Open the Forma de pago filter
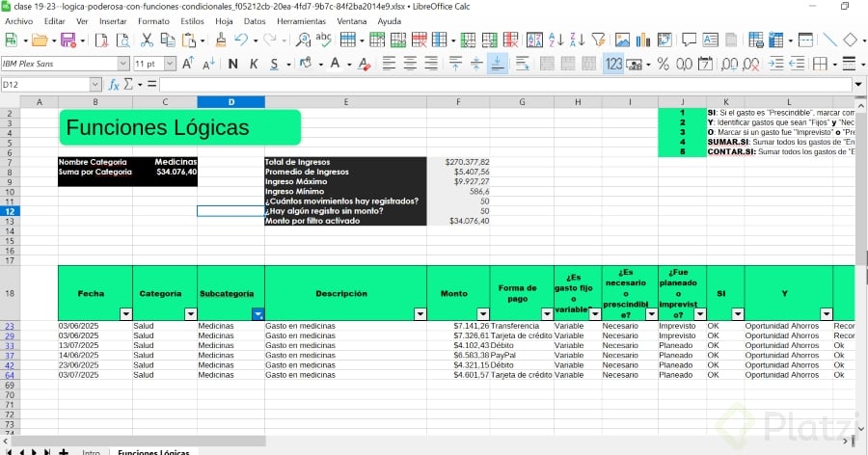The image size is (868, 455). click(x=547, y=314)
